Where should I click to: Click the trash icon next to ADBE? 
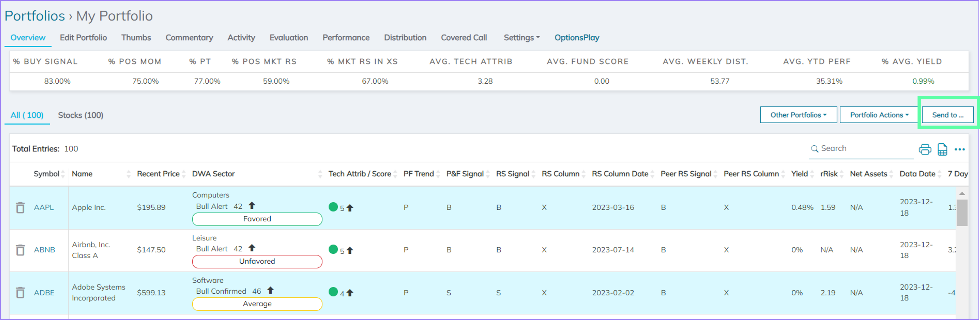[20, 293]
